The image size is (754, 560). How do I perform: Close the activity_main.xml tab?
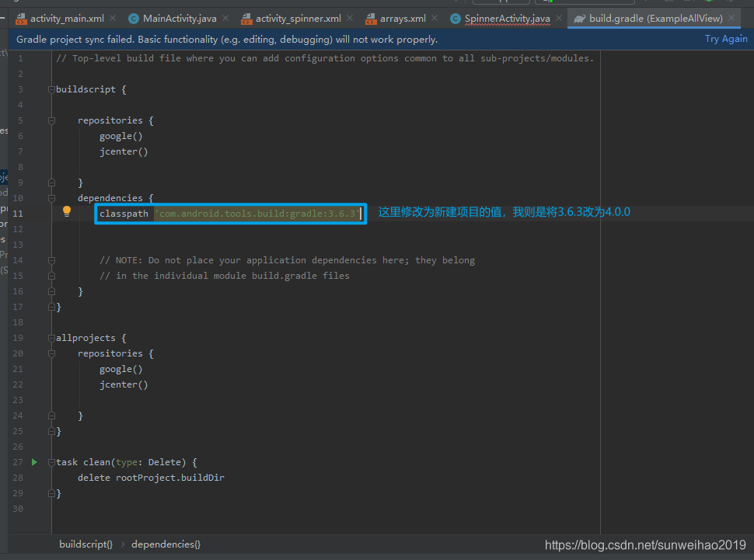[113, 19]
